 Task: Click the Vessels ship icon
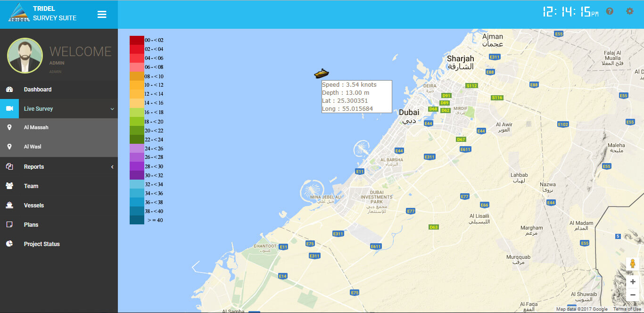click(9, 206)
